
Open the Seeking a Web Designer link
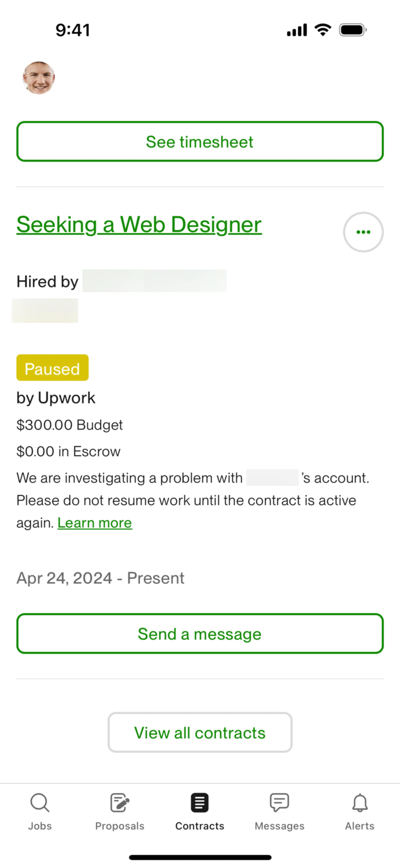click(139, 224)
